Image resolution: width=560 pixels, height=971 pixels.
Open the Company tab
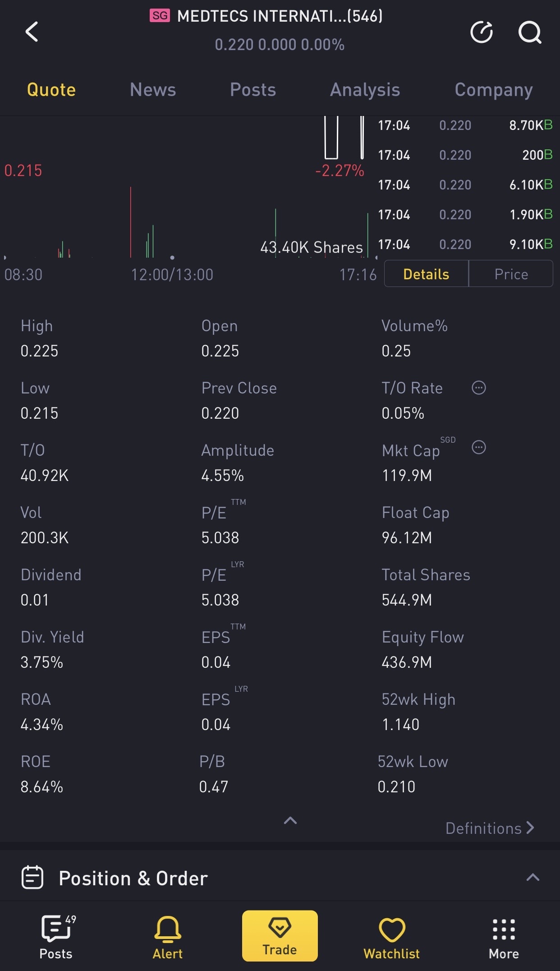point(493,90)
